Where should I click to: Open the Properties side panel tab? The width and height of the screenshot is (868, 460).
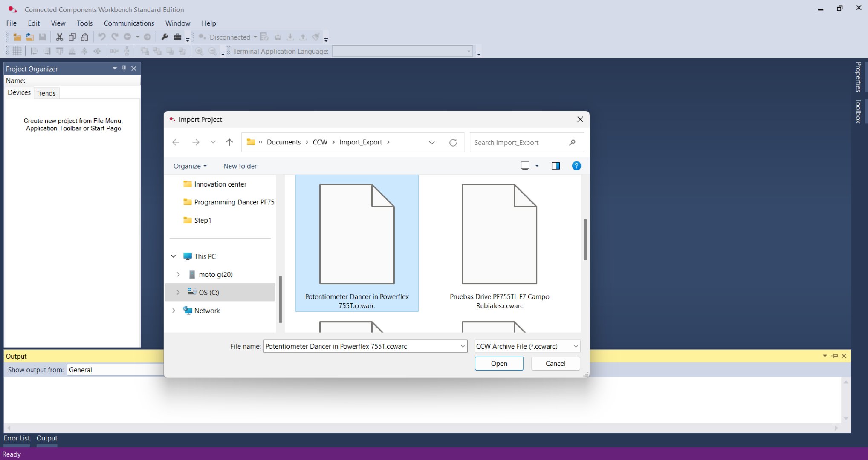click(858, 77)
